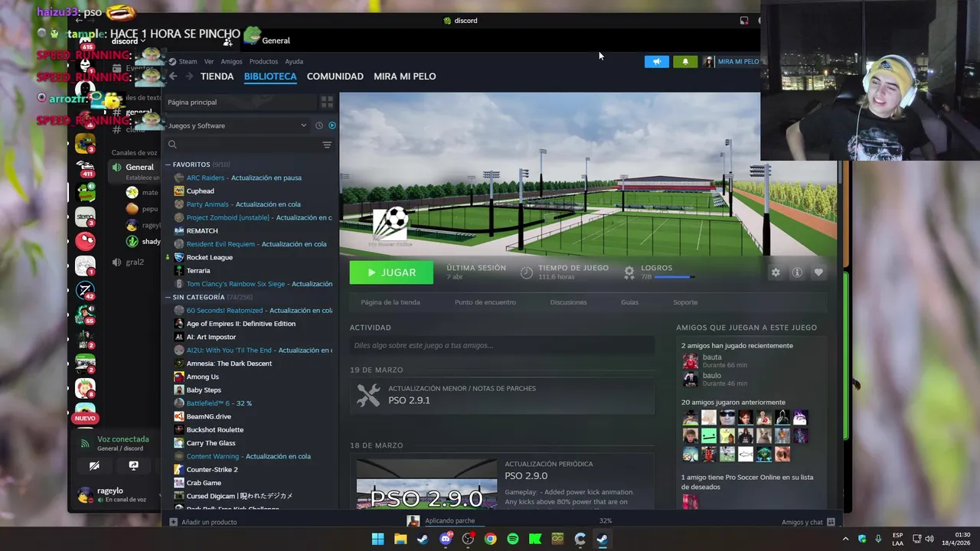Image resolution: width=980 pixels, height=551 pixels.
Task: Open game settings gear beside the JUGAR bar
Action: (x=776, y=272)
